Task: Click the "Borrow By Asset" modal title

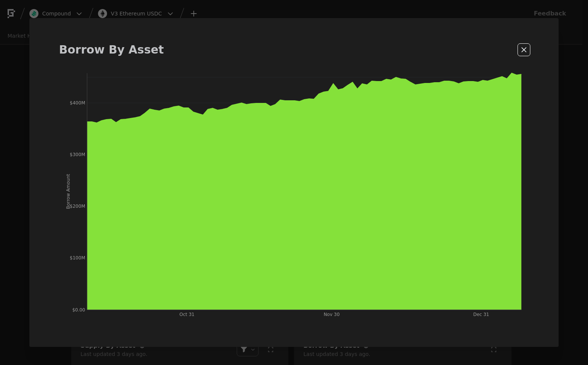Action: click(112, 50)
